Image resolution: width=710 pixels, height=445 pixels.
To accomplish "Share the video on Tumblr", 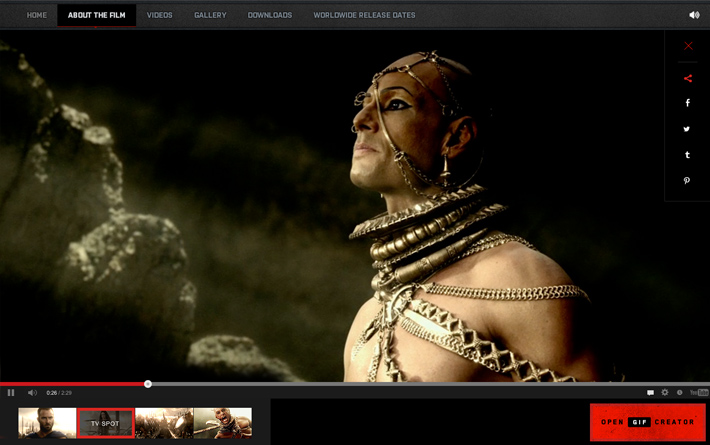I will click(x=687, y=155).
